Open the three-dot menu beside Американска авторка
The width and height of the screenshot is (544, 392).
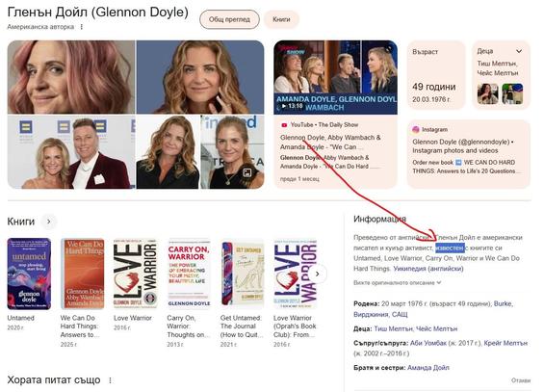pyautogui.click(x=82, y=27)
